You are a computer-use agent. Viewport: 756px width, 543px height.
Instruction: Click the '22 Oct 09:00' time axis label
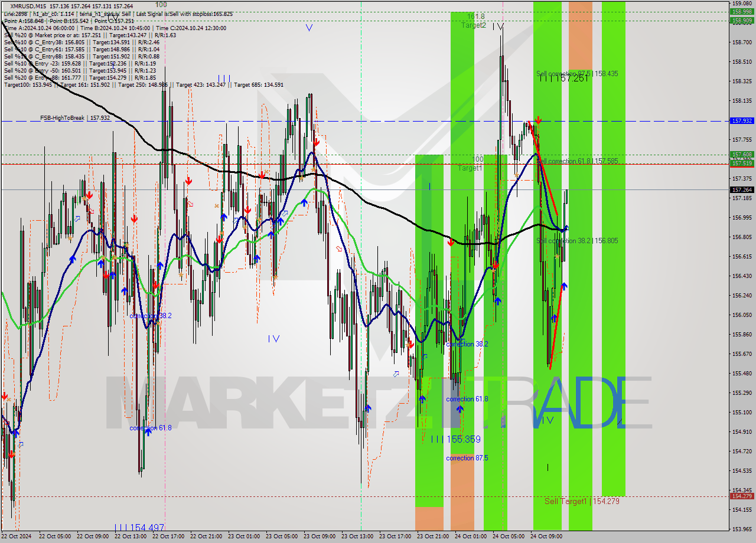[92, 537]
